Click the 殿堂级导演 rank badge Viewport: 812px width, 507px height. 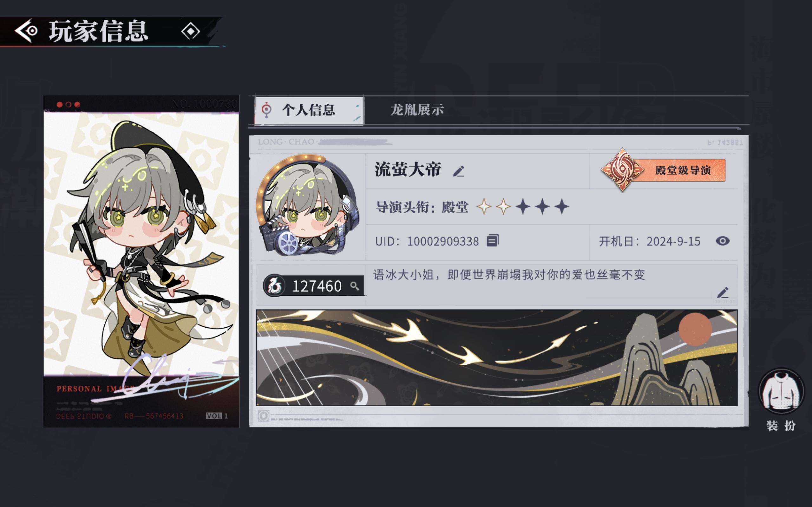663,170
